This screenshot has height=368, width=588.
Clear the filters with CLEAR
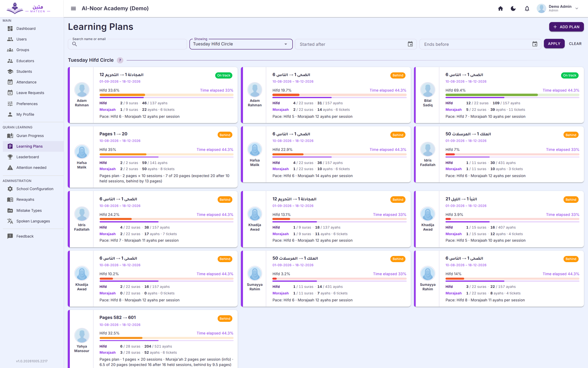click(575, 44)
